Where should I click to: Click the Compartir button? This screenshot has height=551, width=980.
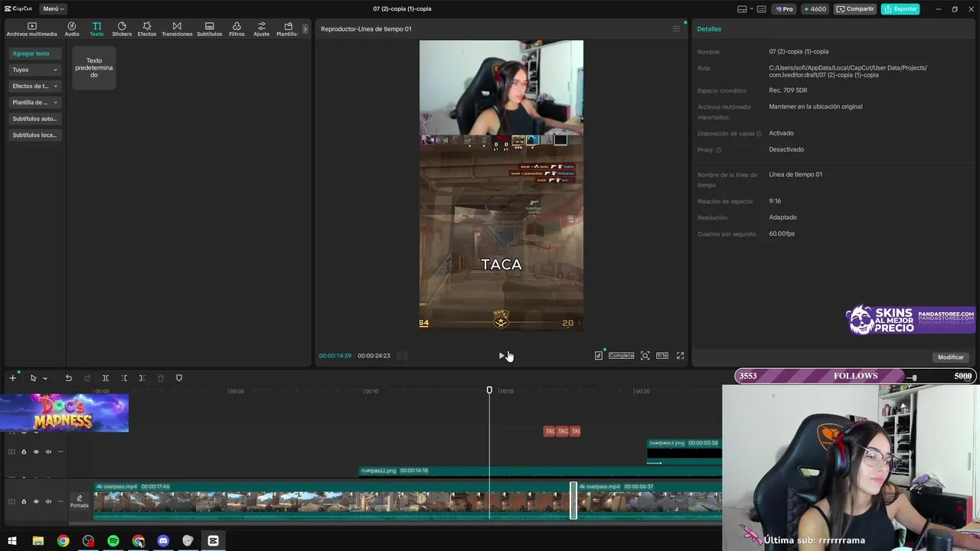coord(854,9)
